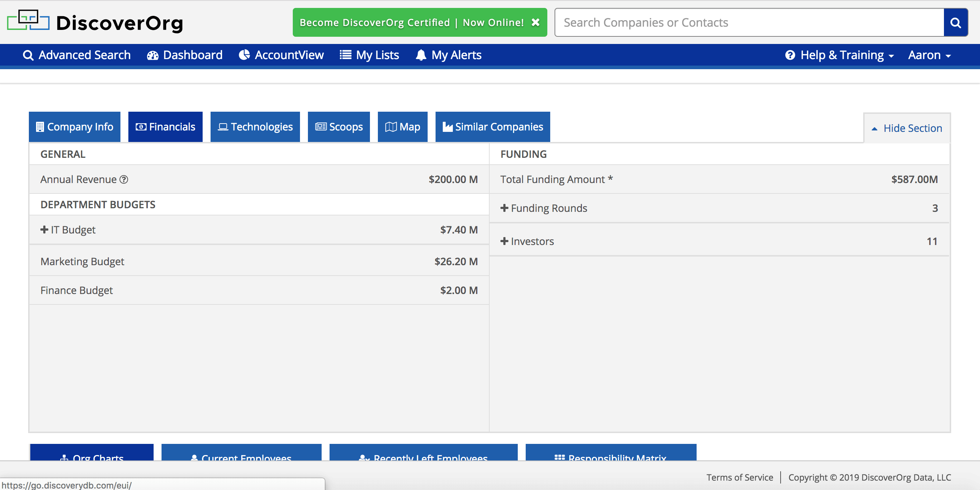Open AccountView pie chart icon
The width and height of the screenshot is (980, 490).
coord(244,55)
